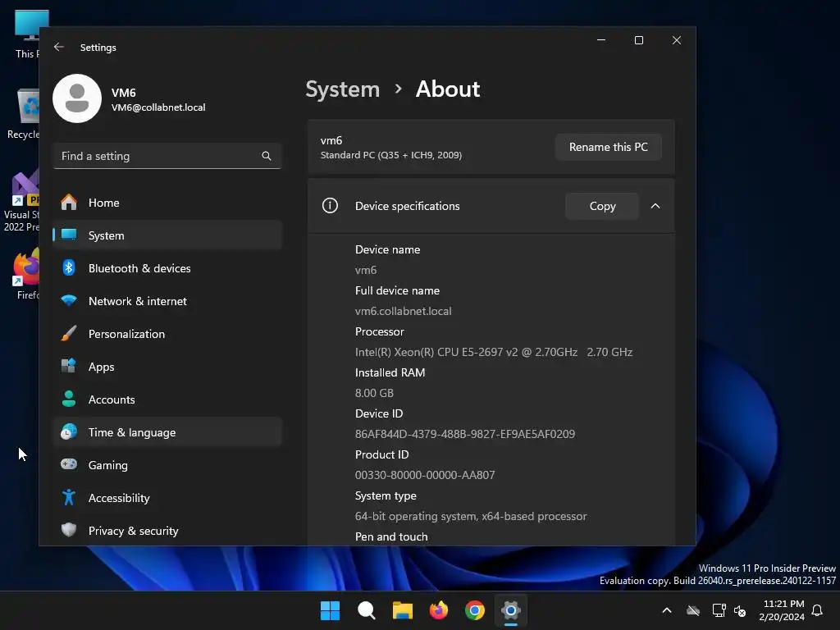
Task: Click Rename this PC button
Action: point(608,147)
